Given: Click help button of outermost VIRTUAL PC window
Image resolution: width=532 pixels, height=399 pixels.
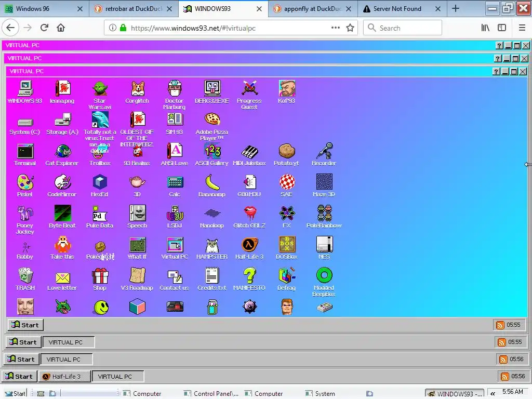Looking at the screenshot, I should click(499, 46).
